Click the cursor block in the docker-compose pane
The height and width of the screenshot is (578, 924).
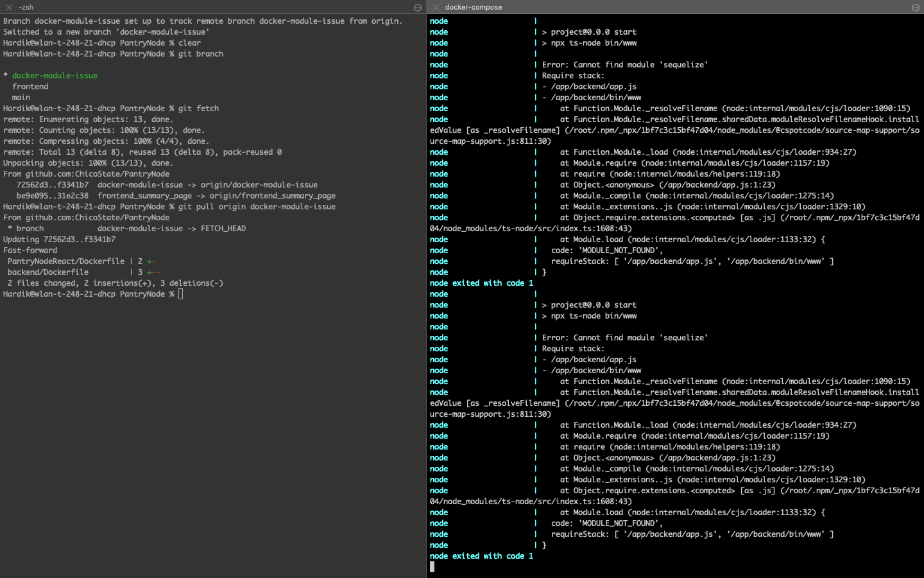click(x=431, y=566)
